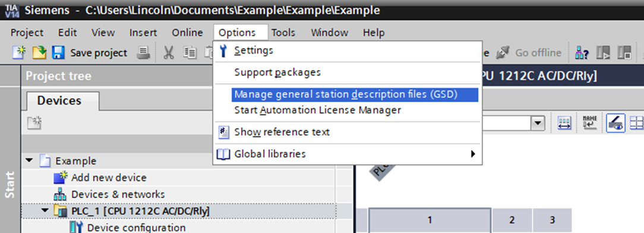Screen dimensions: 644x233
Task: Open Settings from the Options menu
Action: click(x=254, y=51)
